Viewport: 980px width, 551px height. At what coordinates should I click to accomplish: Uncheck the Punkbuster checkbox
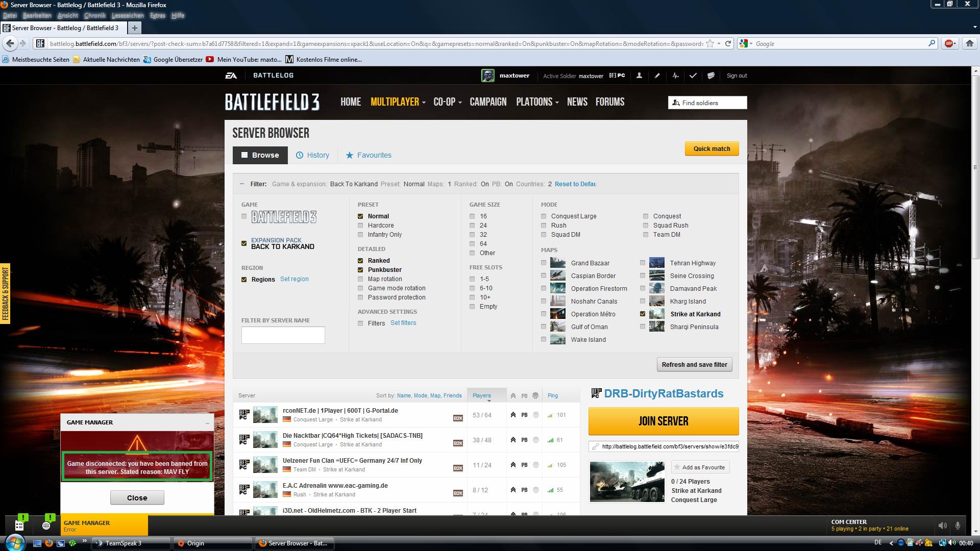coord(360,270)
